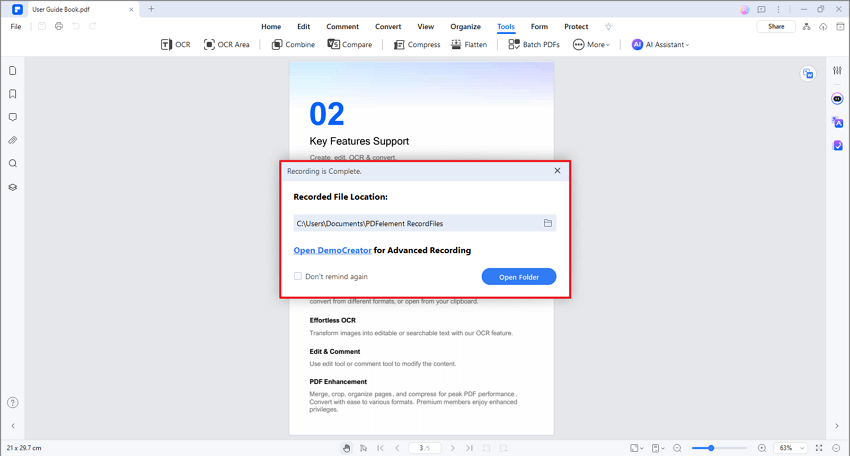Open the comments panel in sidebar
850x456 pixels.
pyautogui.click(x=12, y=117)
